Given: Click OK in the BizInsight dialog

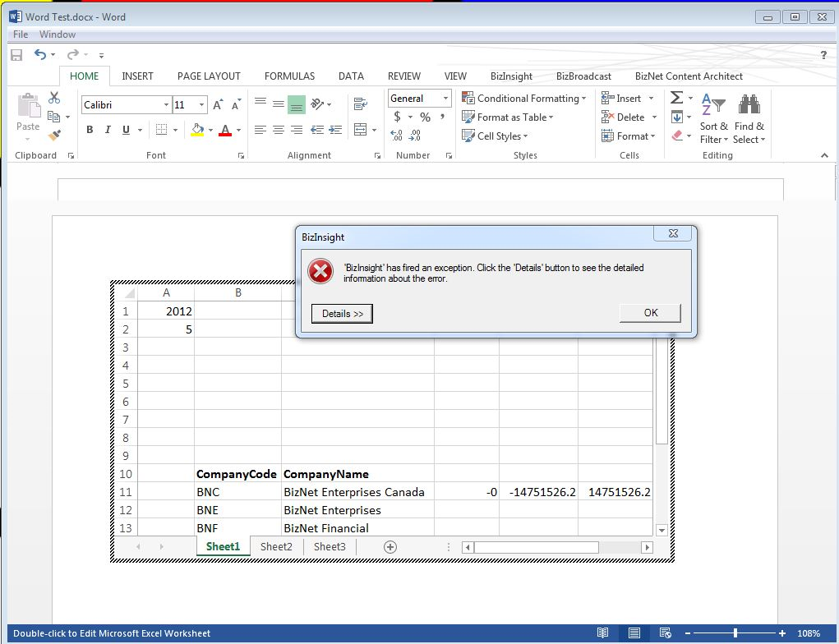Looking at the screenshot, I should [x=650, y=313].
